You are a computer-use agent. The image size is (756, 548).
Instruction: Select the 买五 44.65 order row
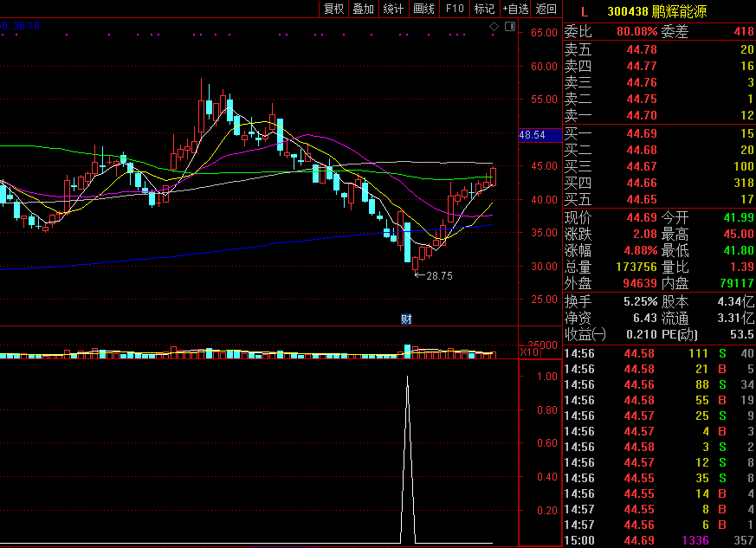(659, 199)
